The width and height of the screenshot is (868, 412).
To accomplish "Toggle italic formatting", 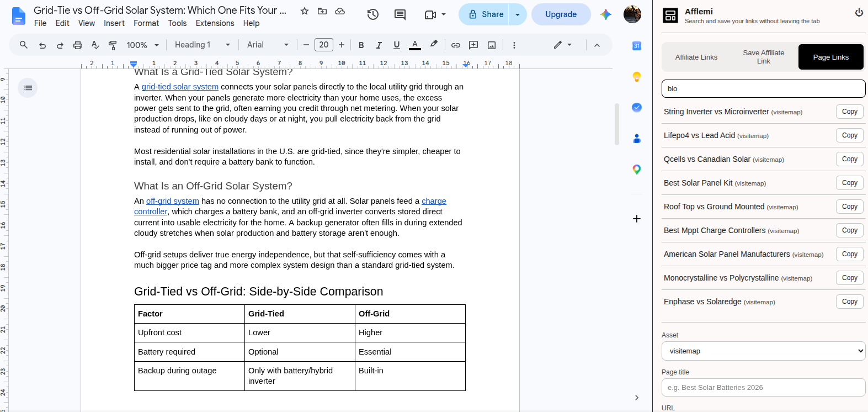I will (x=379, y=45).
